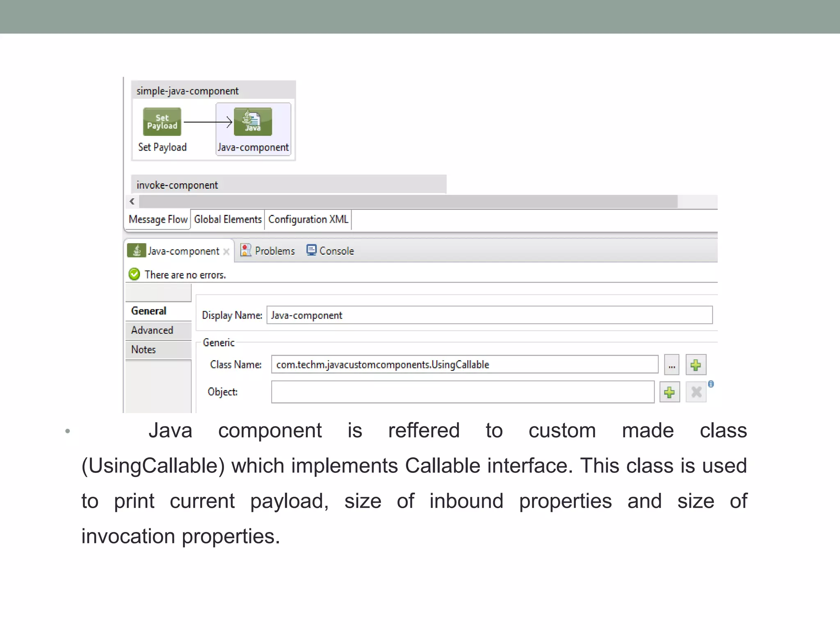This screenshot has height=630, width=840.
Task: Browse for class with ellipsis button
Action: pyautogui.click(x=671, y=365)
